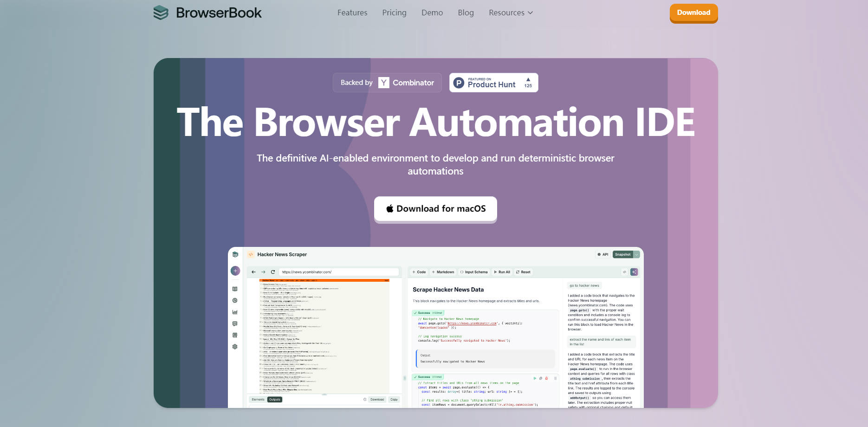This screenshot has height=427, width=868.
Task: Open the Pricing page from the navigation menu
Action: click(394, 13)
